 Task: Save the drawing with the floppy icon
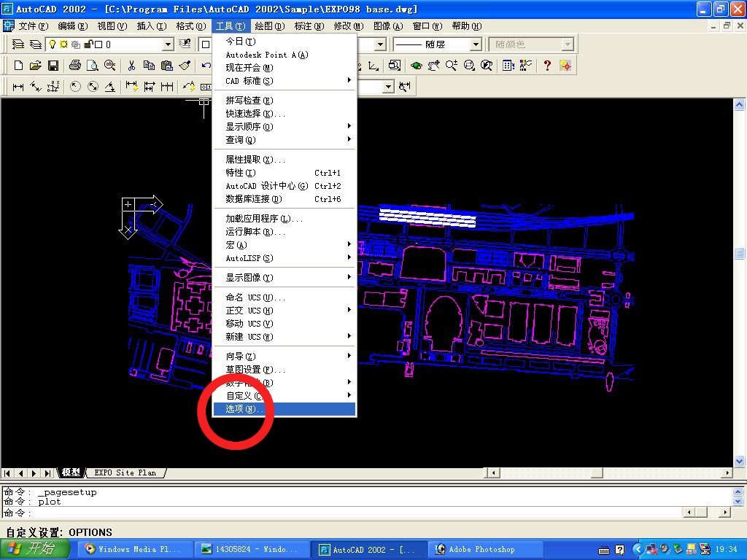pos(53,66)
